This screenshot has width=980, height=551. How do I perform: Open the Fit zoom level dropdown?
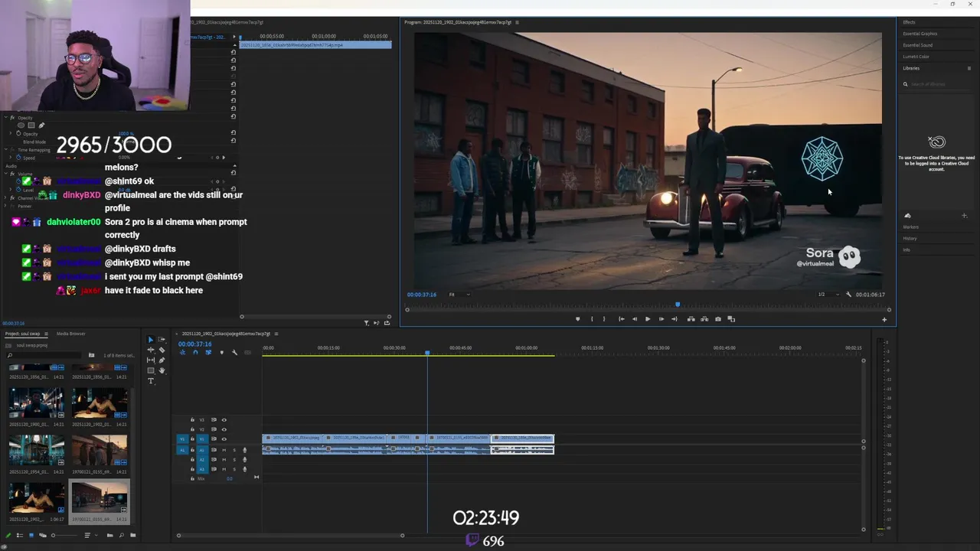pyautogui.click(x=459, y=295)
